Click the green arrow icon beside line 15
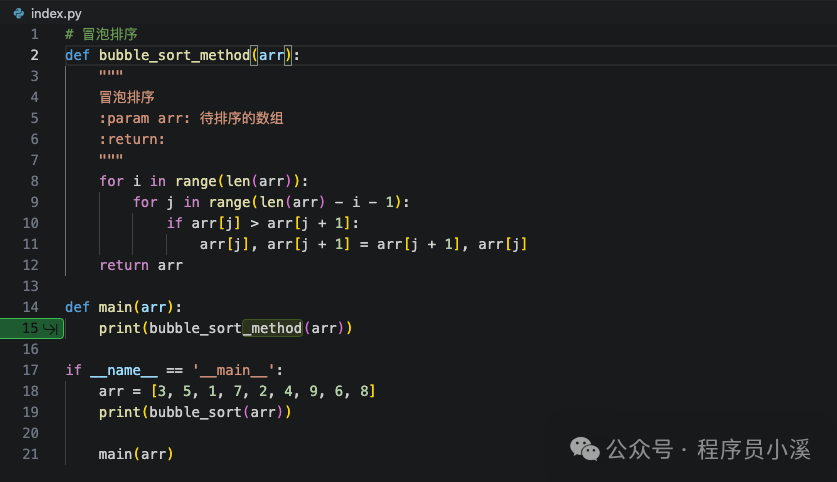This screenshot has width=837, height=482. [51, 328]
